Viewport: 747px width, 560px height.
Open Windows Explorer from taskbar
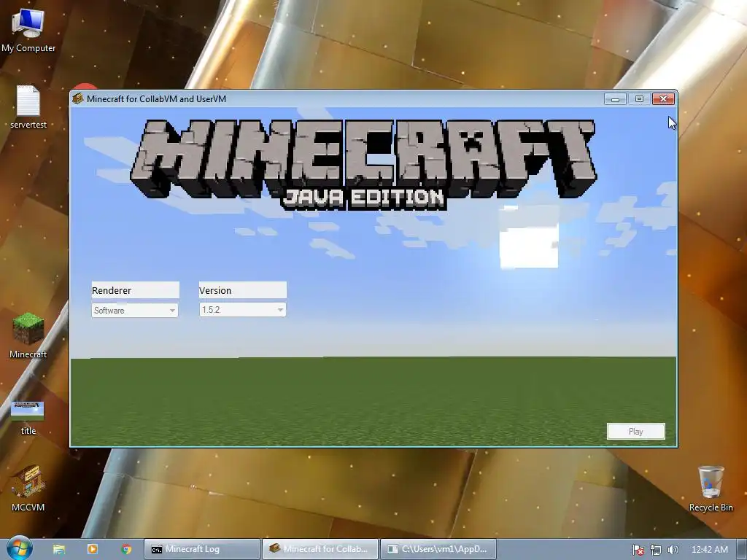(59, 549)
